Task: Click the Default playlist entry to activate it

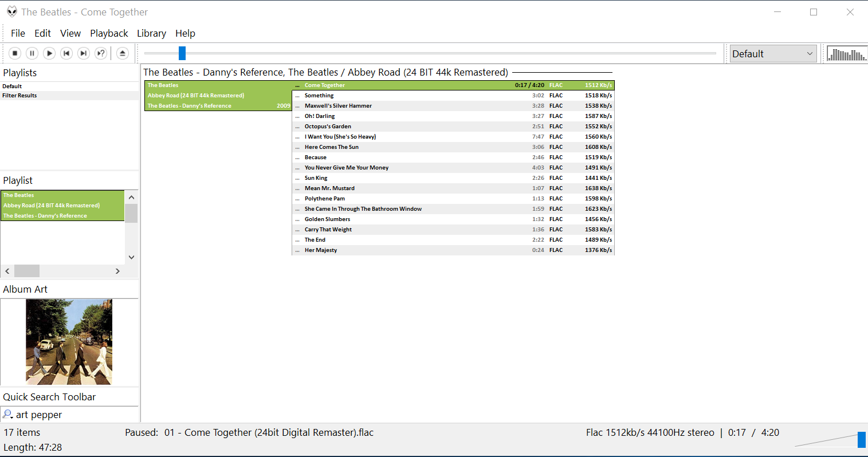Action: 11,86
